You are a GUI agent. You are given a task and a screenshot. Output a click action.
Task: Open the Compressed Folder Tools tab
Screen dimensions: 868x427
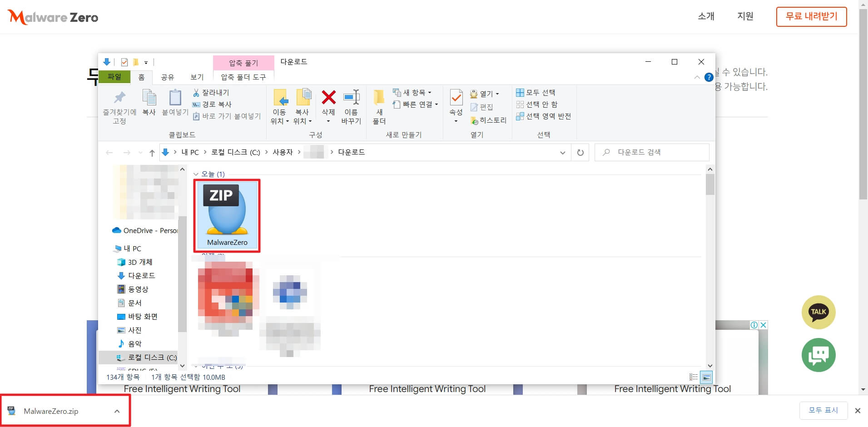point(243,77)
